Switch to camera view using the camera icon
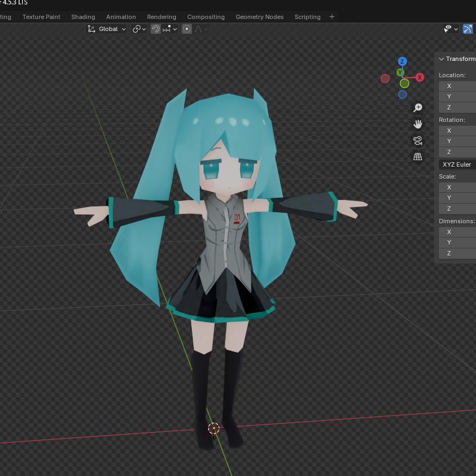The height and width of the screenshot is (476, 476). pos(418,141)
